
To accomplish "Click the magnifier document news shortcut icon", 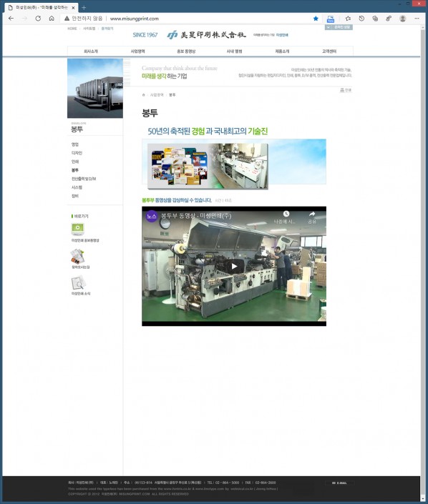I will (x=78, y=283).
